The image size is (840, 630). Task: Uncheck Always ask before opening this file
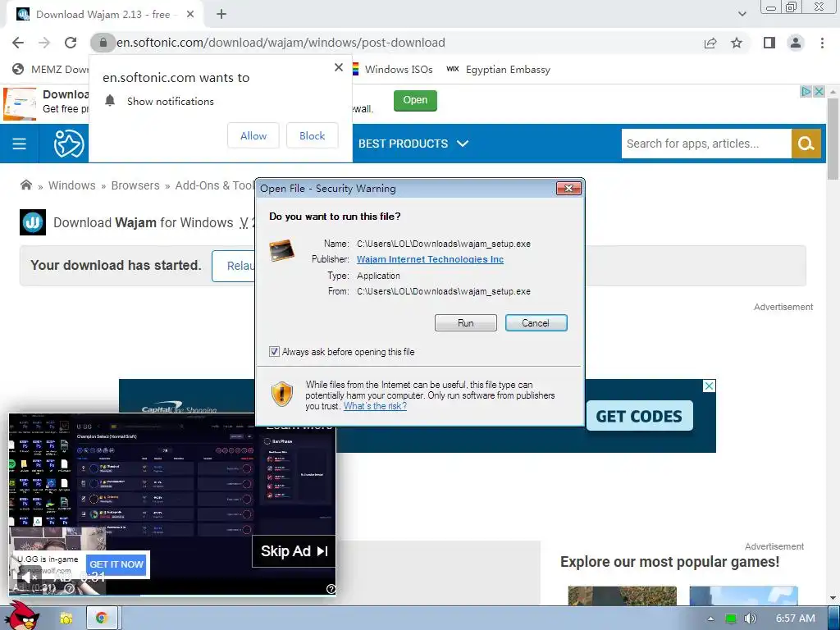274,351
